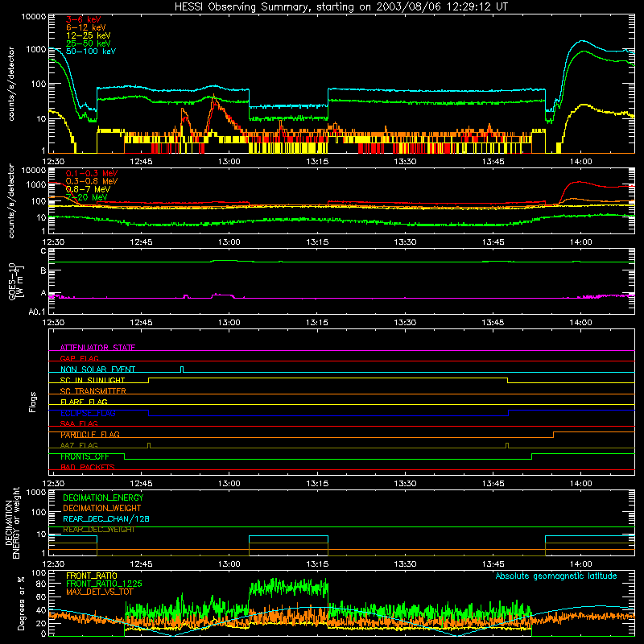
Task: Click the 80 tick label on the bottom panel
Action: [41, 584]
